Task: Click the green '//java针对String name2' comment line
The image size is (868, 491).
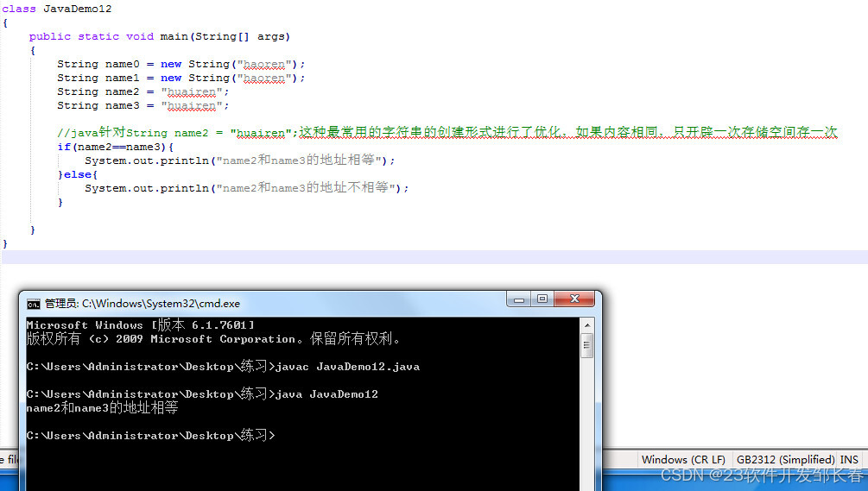Action: [447, 132]
